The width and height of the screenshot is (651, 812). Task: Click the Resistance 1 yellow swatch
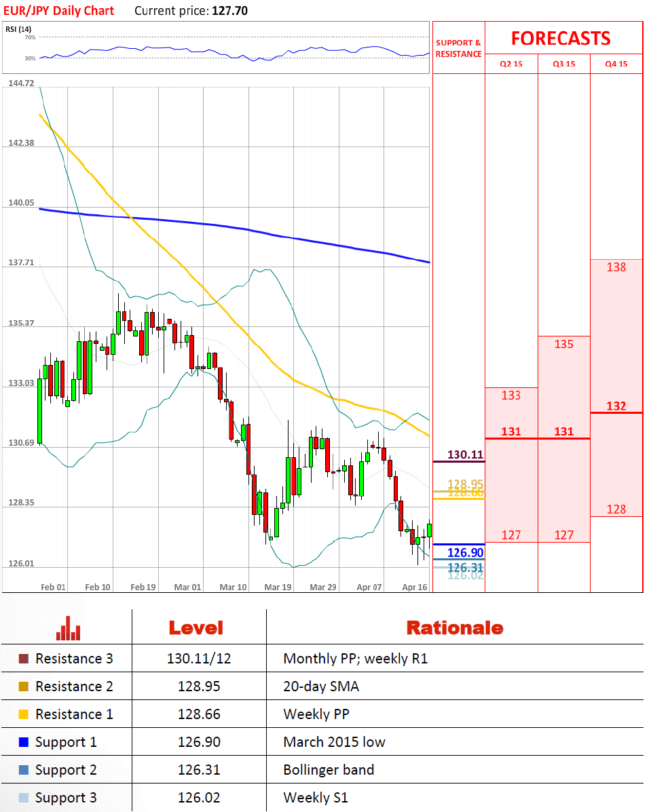click(x=23, y=714)
